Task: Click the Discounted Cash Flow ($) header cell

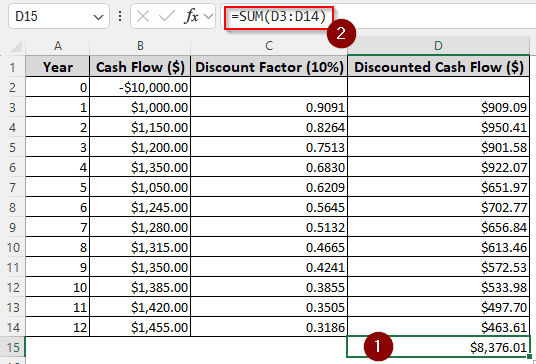Action: pyautogui.click(x=438, y=67)
